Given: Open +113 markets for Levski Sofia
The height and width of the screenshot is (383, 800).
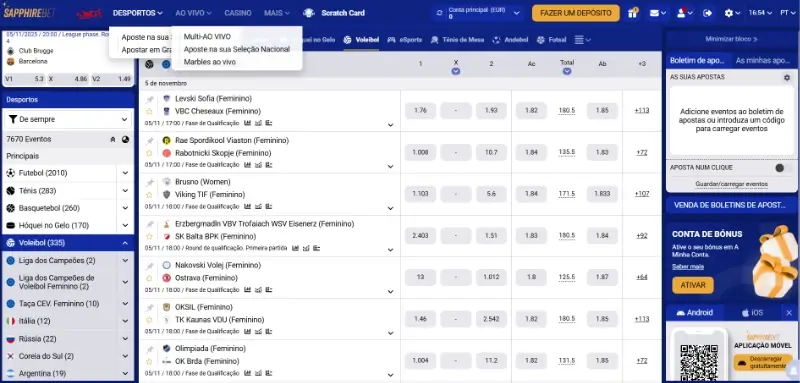Looking at the screenshot, I should tap(642, 111).
